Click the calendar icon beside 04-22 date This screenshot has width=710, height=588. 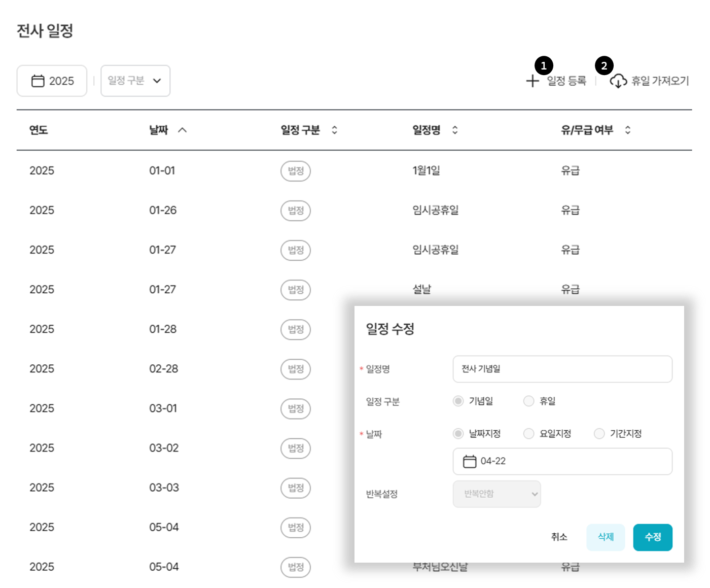pyautogui.click(x=470, y=461)
